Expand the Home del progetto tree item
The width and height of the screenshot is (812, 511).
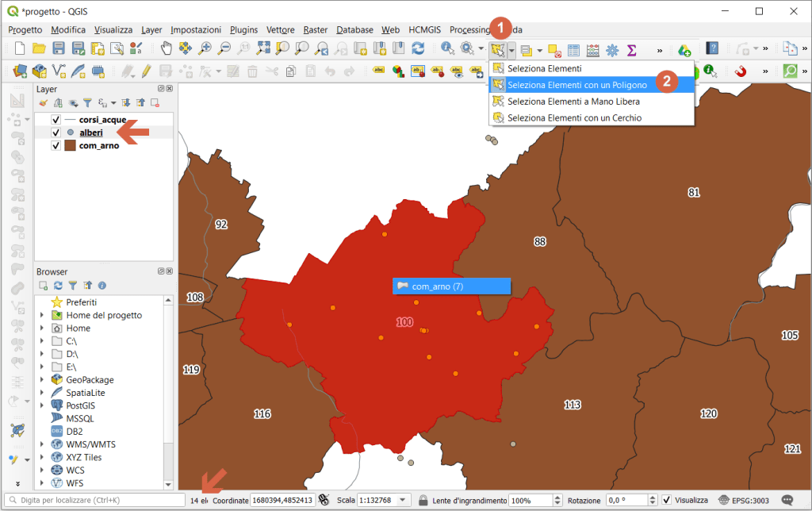point(42,315)
